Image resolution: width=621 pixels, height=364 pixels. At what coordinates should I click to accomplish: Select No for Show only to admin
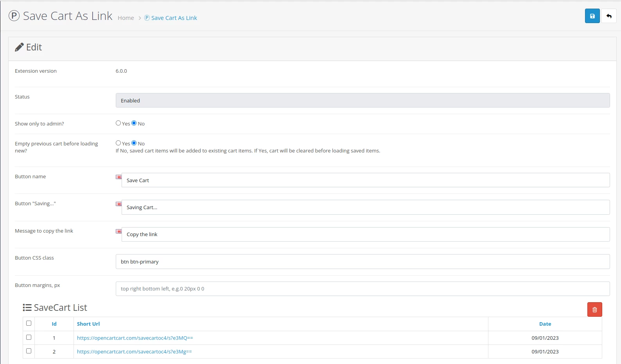pos(134,123)
